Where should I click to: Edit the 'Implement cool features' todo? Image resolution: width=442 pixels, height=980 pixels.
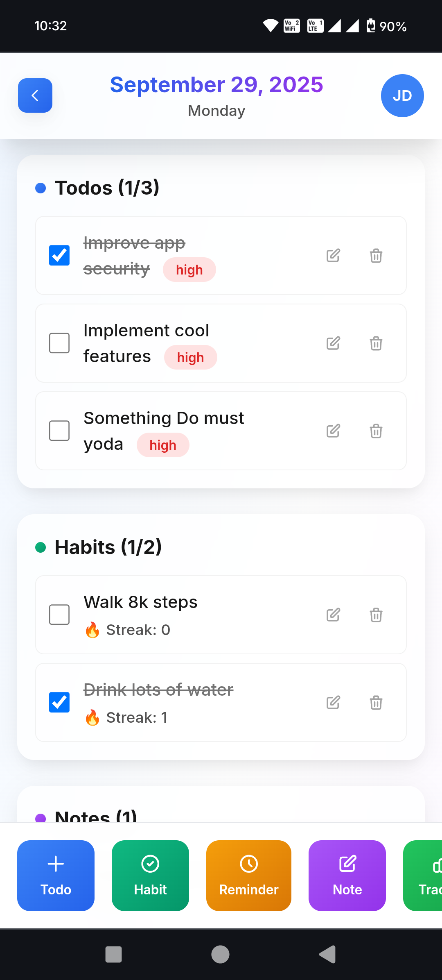(x=333, y=343)
